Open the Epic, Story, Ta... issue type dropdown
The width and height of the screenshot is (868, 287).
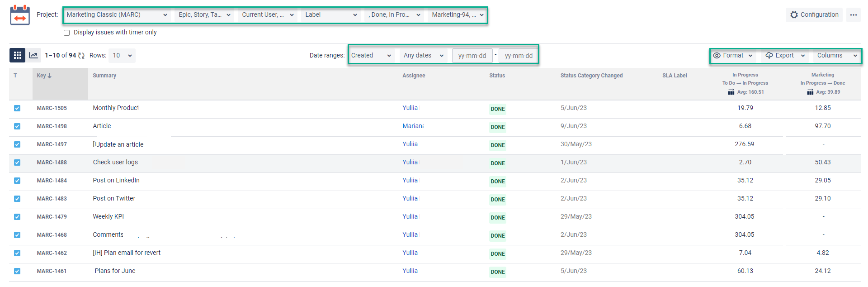point(205,15)
